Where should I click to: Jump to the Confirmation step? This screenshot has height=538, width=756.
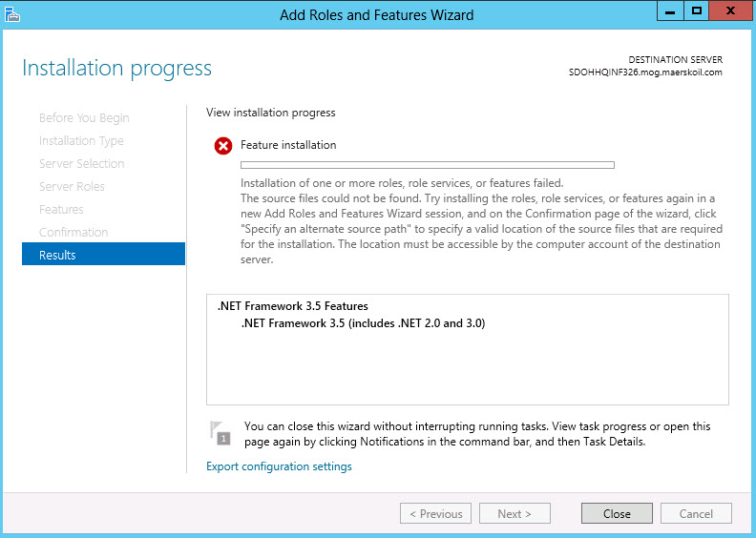pos(73,233)
